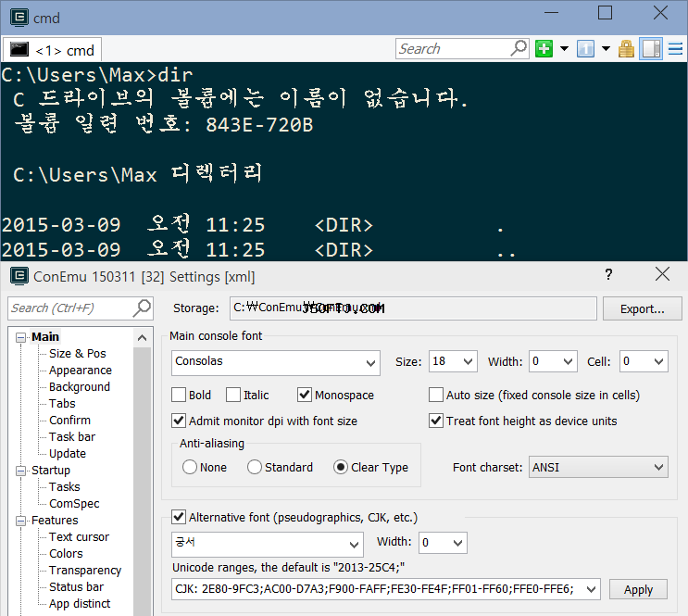Toggle Admit monitor dpi with font size
Image resolution: width=688 pixels, height=616 pixels.
point(179,421)
